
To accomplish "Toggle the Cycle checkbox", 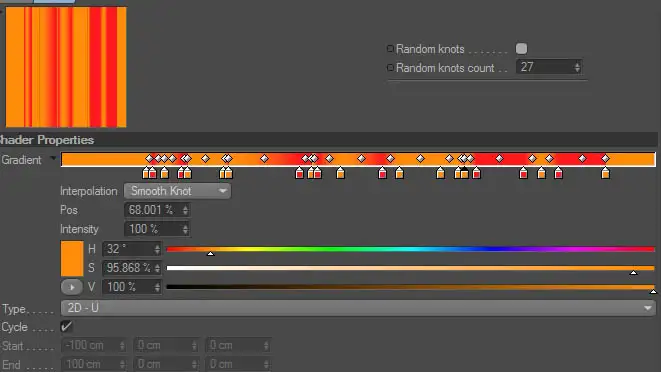I will point(66,326).
